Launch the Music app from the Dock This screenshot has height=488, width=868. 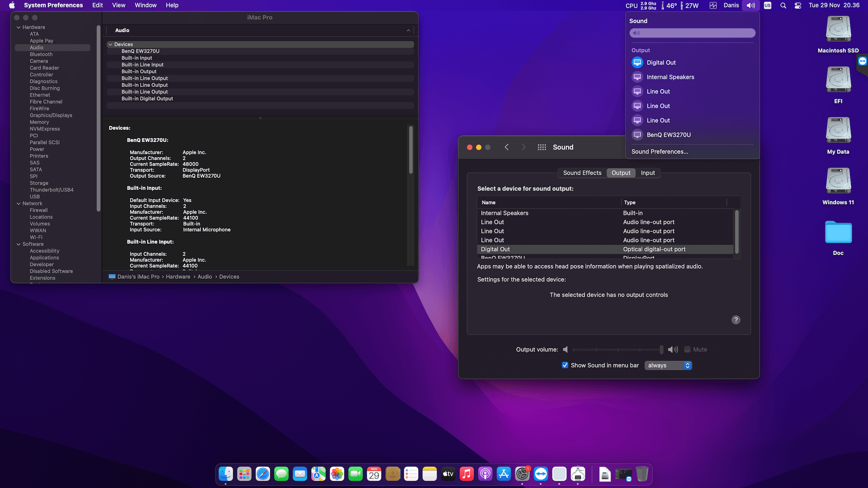pyautogui.click(x=467, y=474)
